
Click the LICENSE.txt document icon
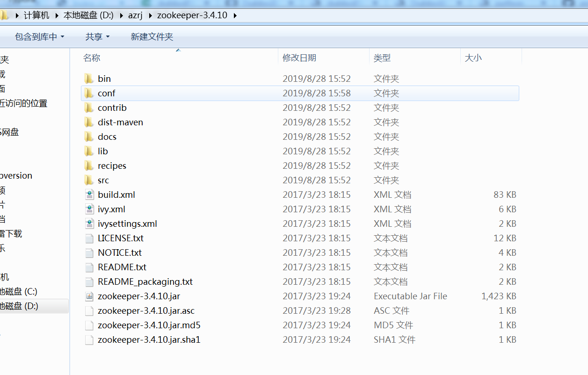(x=89, y=238)
